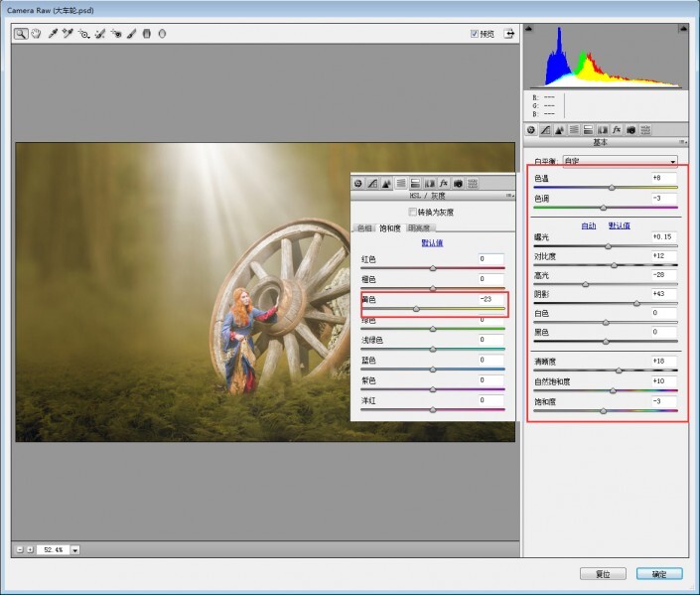This screenshot has width=700, height=595.
Task: Select the Hand tool
Action: 35,33
